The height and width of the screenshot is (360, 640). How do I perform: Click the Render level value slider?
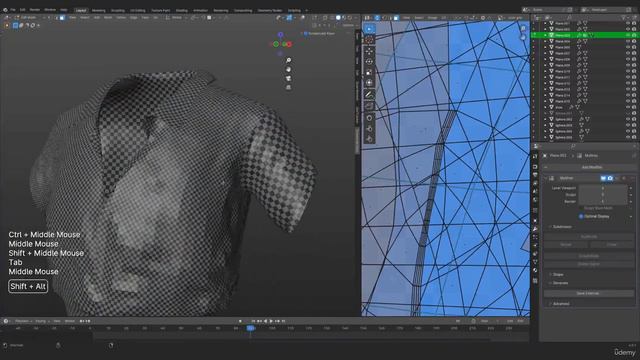pos(602,201)
